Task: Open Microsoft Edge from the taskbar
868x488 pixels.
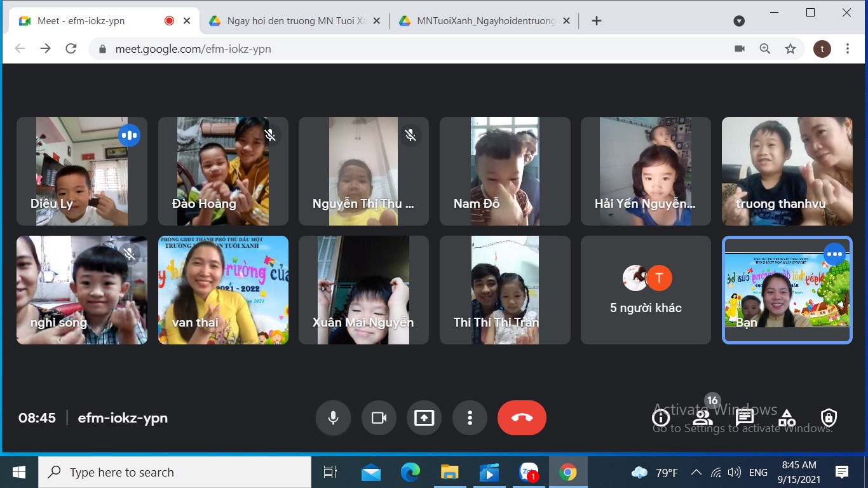Action: tap(410, 472)
